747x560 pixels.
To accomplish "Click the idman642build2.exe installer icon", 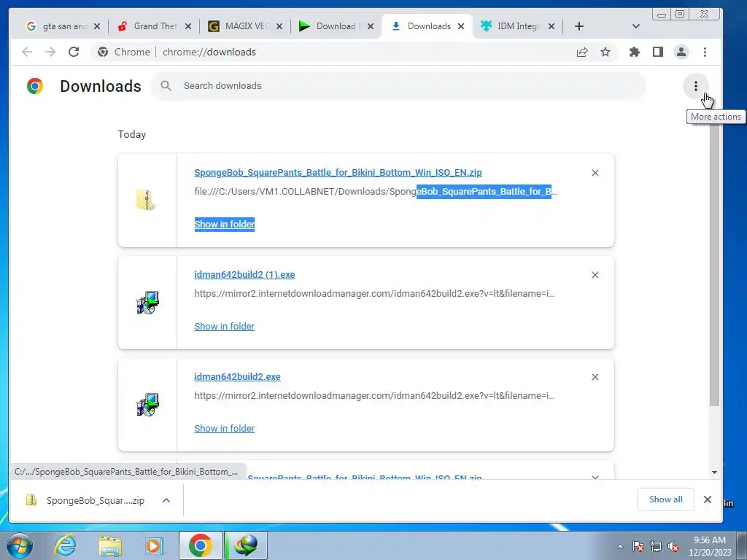I will pyautogui.click(x=147, y=404).
